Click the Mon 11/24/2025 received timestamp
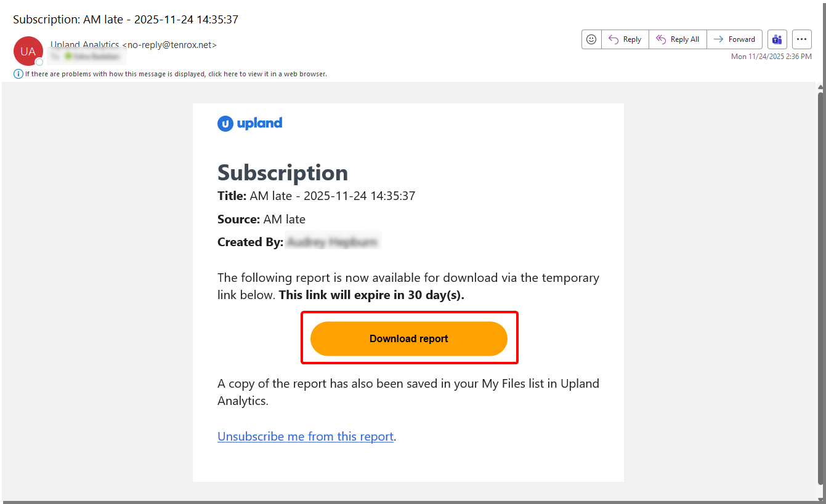The height and width of the screenshot is (504, 826). pos(771,57)
